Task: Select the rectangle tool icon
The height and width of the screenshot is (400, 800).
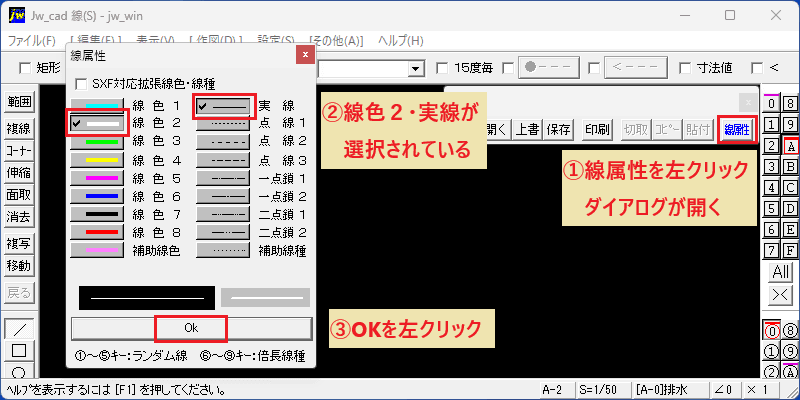Action: click(x=19, y=351)
